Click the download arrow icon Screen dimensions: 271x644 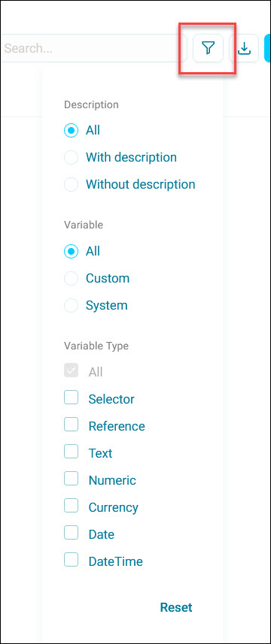pos(244,48)
